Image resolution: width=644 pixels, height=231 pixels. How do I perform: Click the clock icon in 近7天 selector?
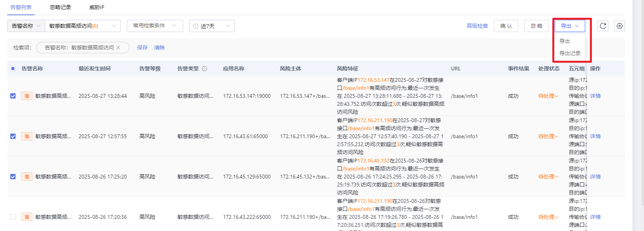196,26
